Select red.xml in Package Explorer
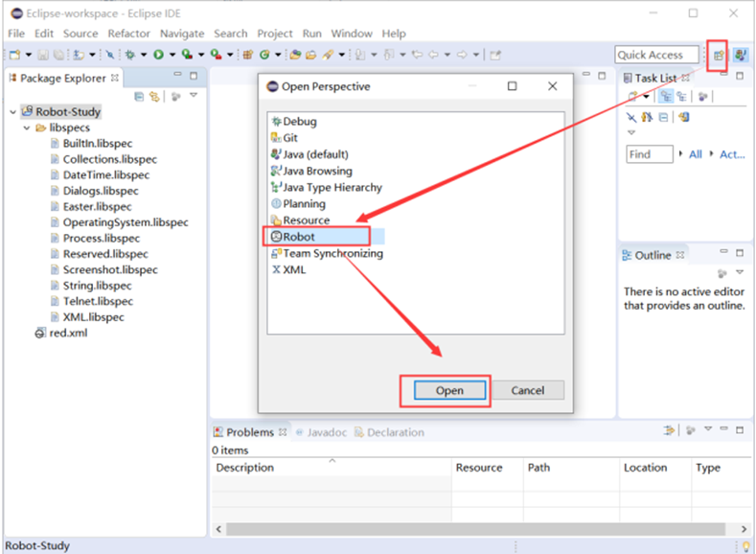 coord(61,334)
